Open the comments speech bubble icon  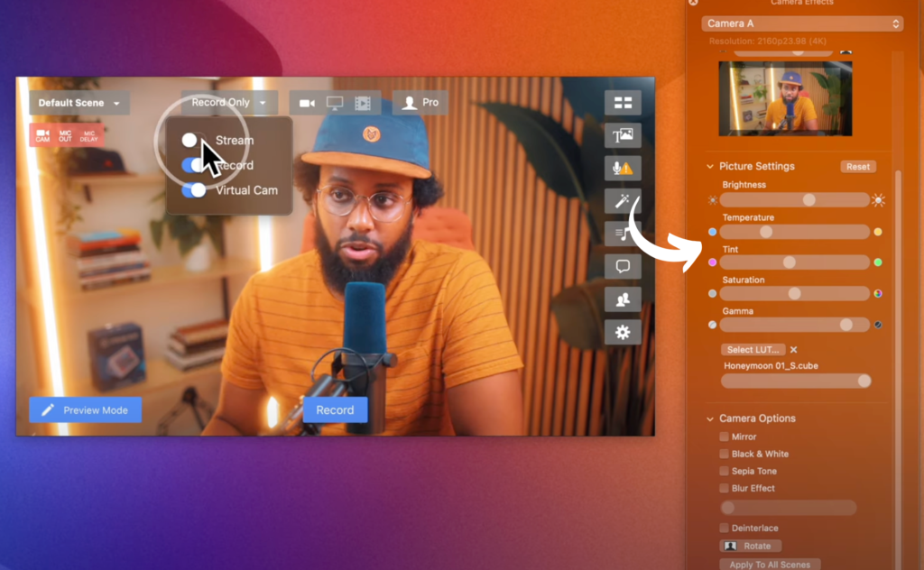coord(623,266)
